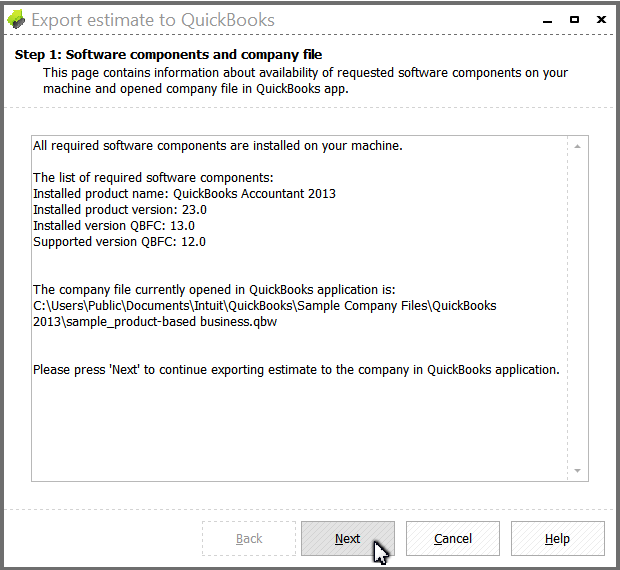
Task: Cancel the export wizard
Action: pyautogui.click(x=453, y=538)
